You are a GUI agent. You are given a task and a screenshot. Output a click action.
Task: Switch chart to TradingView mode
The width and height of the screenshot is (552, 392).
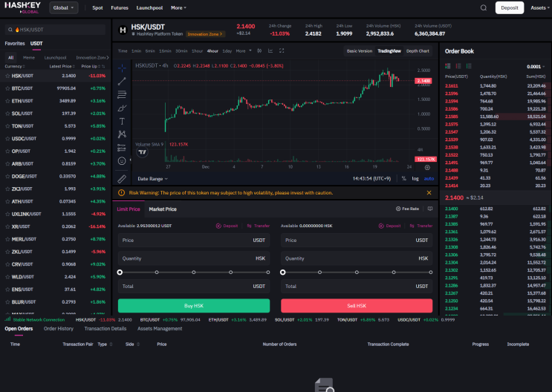coord(389,51)
